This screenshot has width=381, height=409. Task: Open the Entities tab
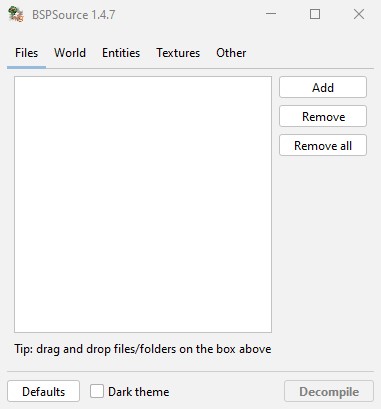(121, 53)
